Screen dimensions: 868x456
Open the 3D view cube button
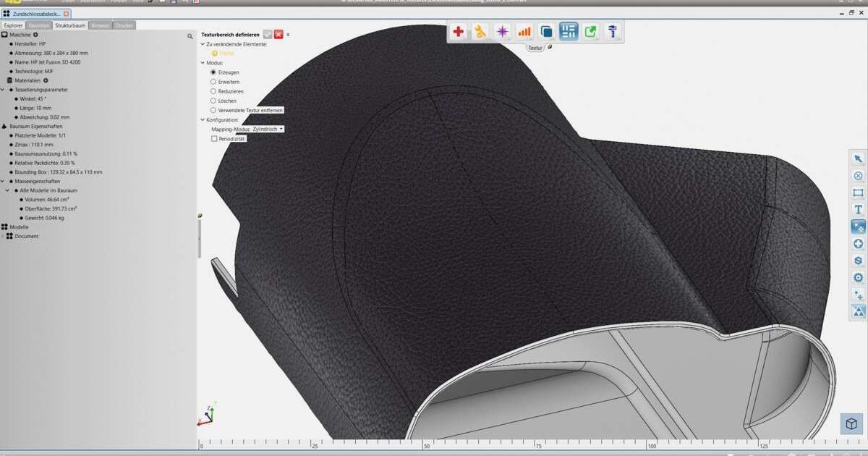coord(852,423)
